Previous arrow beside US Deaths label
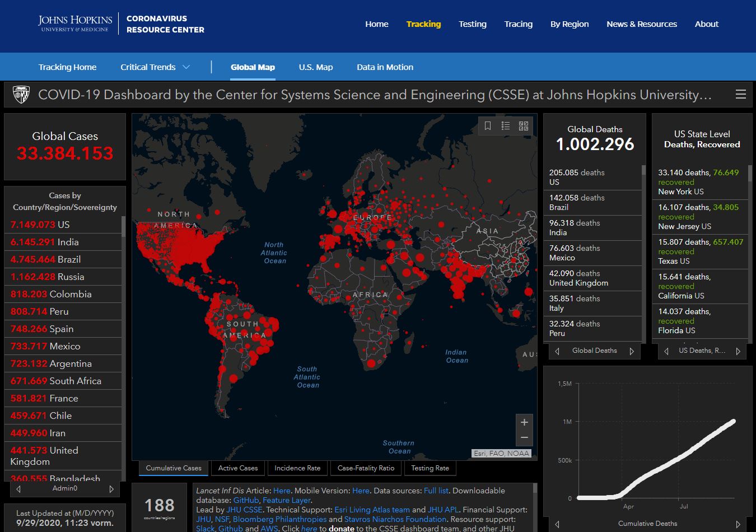 (x=666, y=351)
